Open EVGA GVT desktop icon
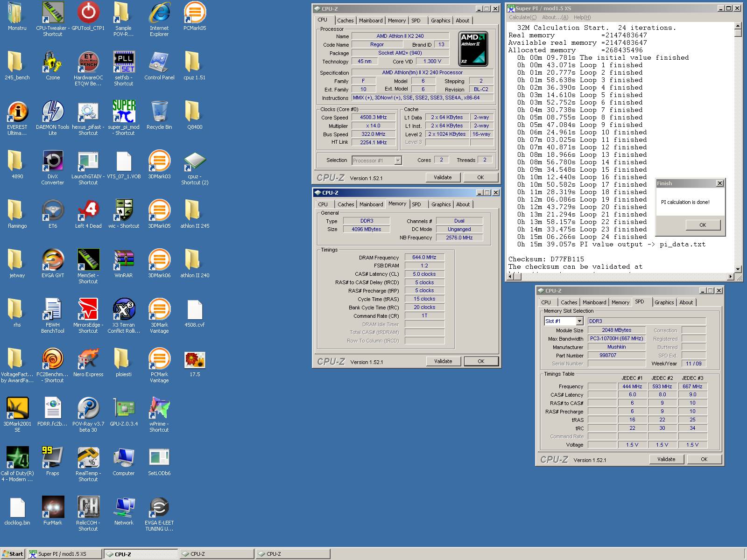The image size is (747, 560). [x=53, y=260]
